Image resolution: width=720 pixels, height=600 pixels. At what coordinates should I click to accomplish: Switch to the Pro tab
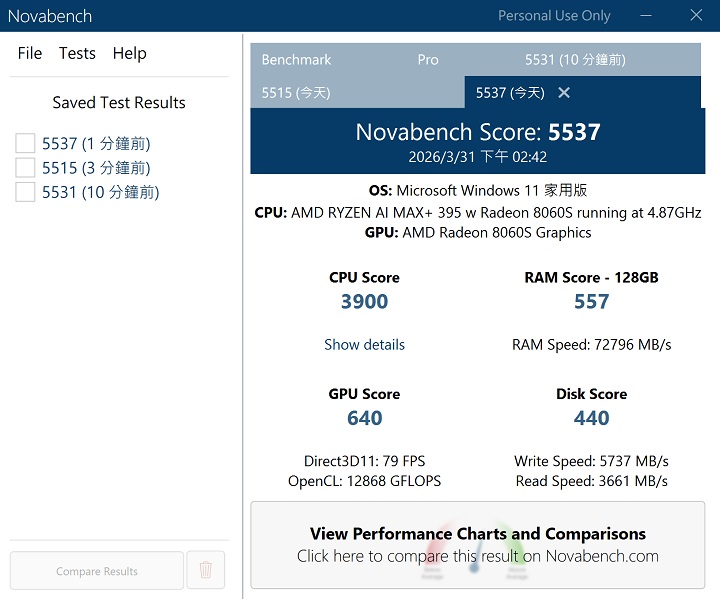point(428,60)
